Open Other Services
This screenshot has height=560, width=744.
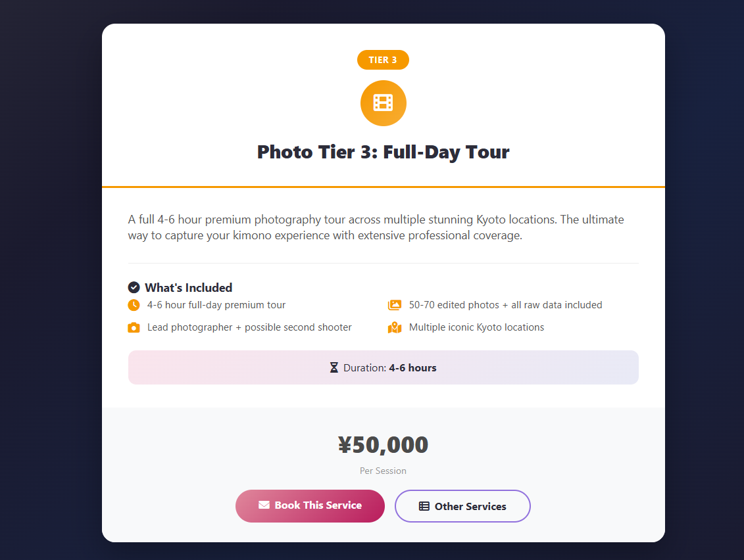click(x=462, y=506)
